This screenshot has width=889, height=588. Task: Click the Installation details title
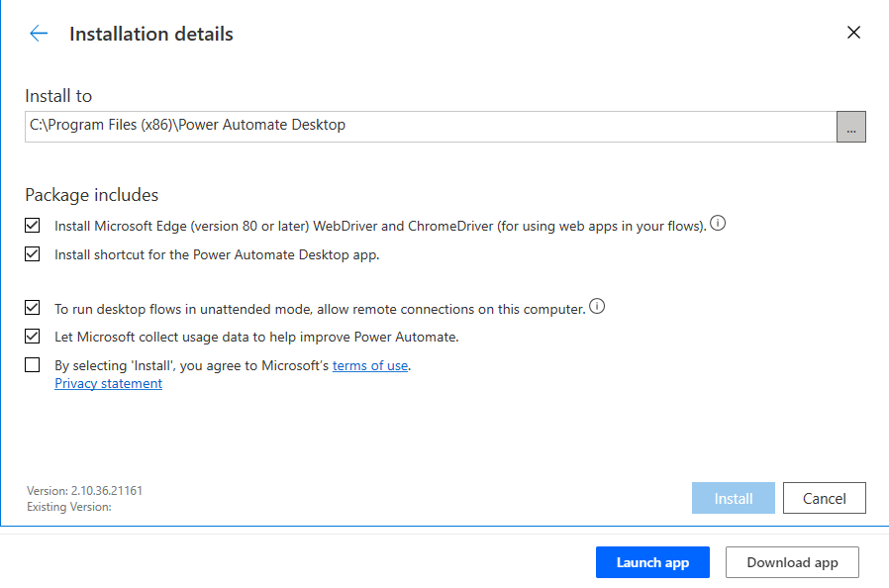click(151, 34)
